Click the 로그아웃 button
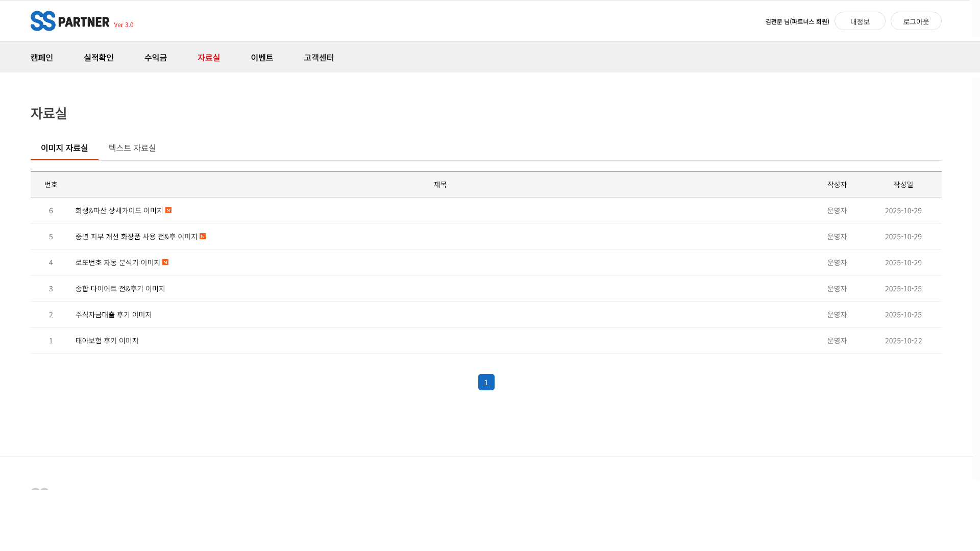Image resolution: width=980 pixels, height=551 pixels. pyautogui.click(x=916, y=21)
